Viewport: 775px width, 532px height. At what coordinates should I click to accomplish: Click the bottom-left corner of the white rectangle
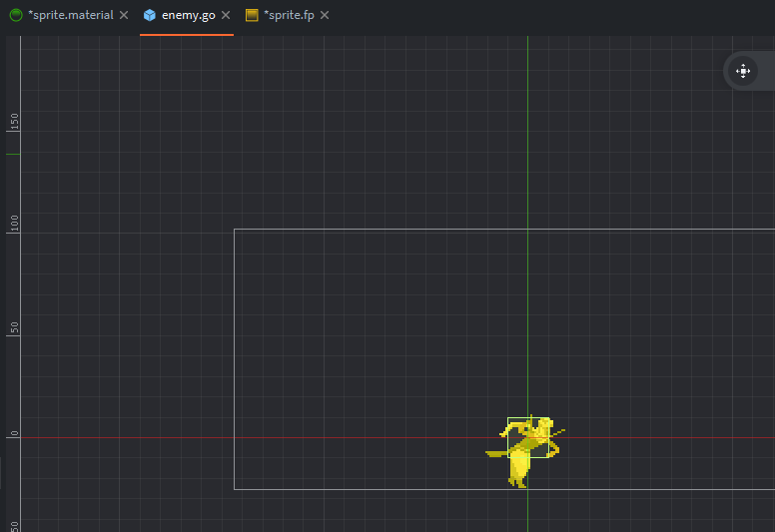click(x=235, y=489)
